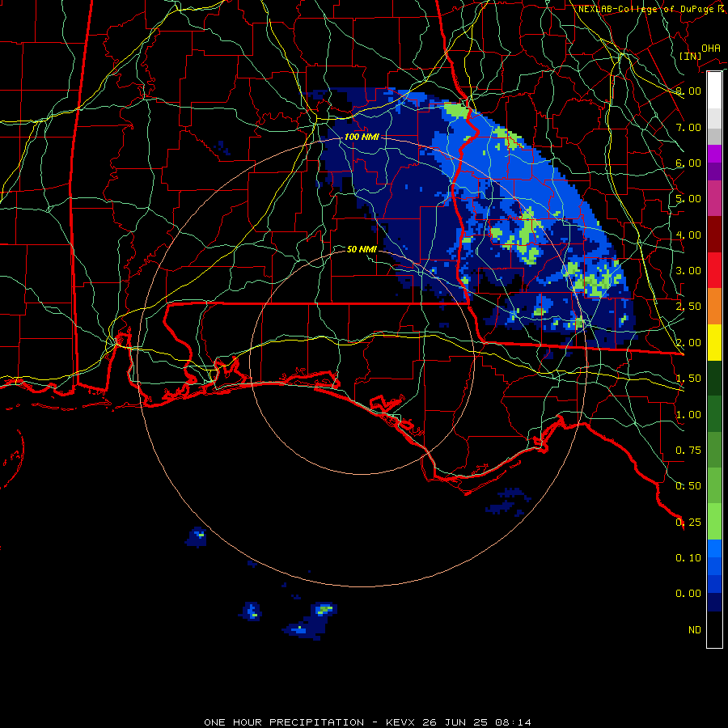Pick the yellow swatch in the color scale
Image resolution: width=728 pixels, height=728 pixels.
click(714, 343)
